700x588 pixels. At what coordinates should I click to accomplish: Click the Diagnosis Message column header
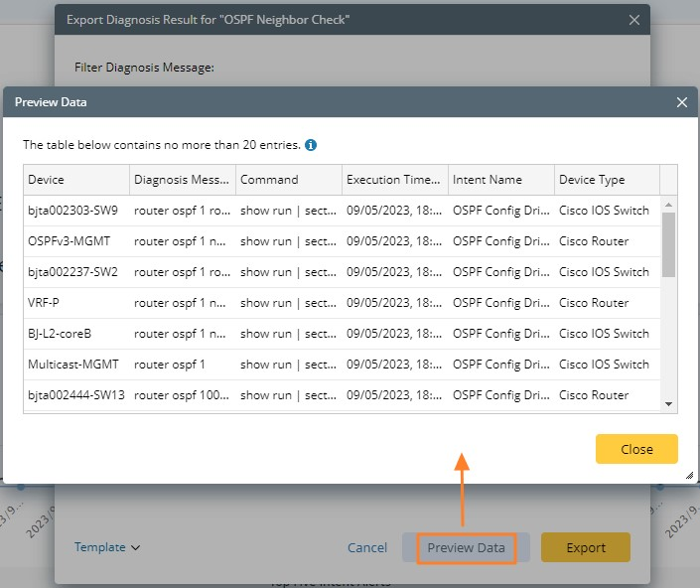point(183,180)
